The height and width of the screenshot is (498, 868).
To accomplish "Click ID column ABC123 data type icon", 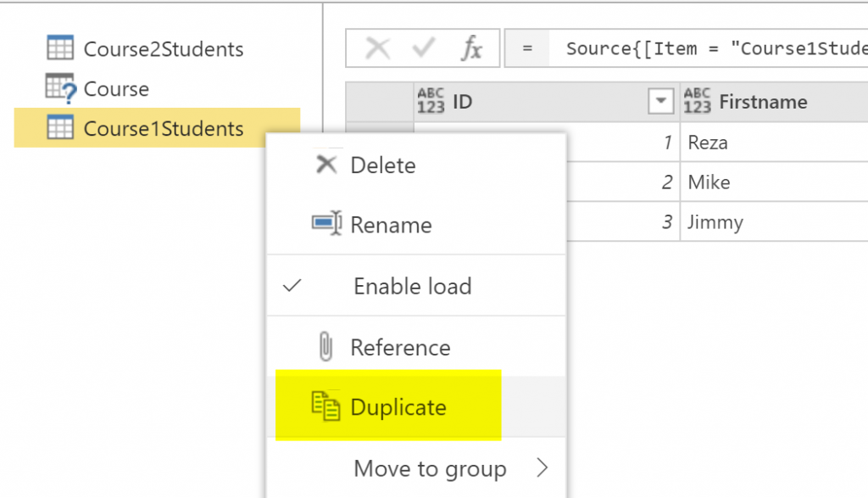I will pos(431,102).
